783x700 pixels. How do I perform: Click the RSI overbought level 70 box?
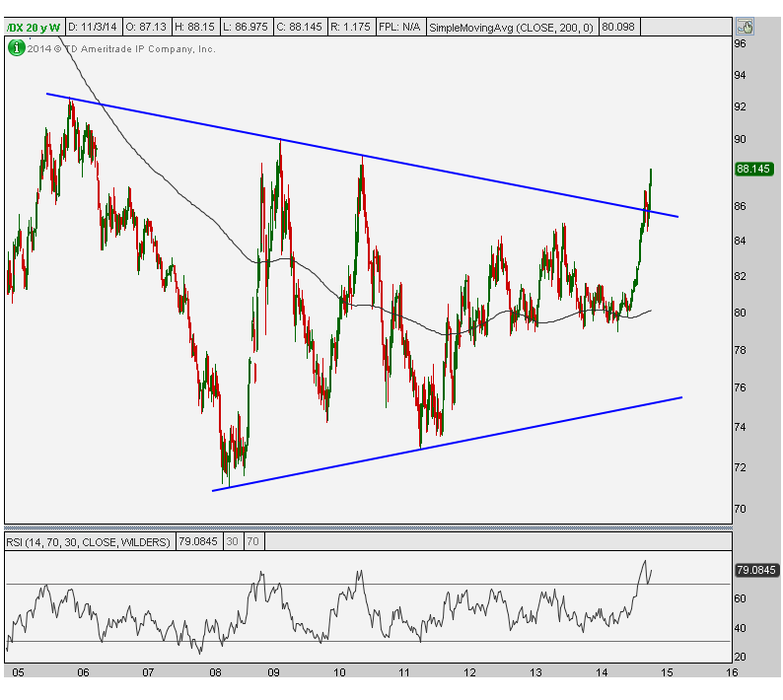pos(253,541)
